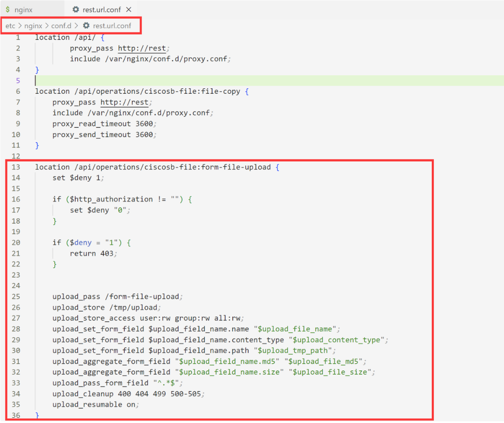
Task: Click 'ciscosb-file:form-file-upload' location line
Action: coord(157,167)
